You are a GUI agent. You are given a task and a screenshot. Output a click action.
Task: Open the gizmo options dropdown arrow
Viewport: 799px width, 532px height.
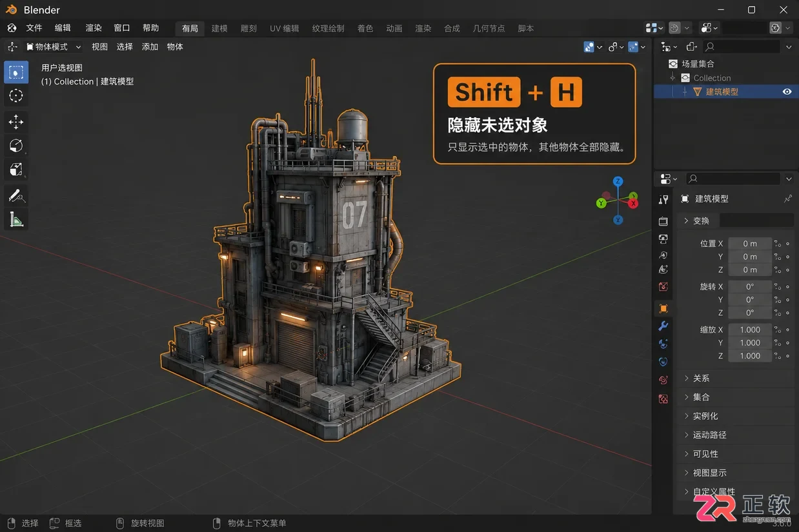pyautogui.click(x=622, y=46)
